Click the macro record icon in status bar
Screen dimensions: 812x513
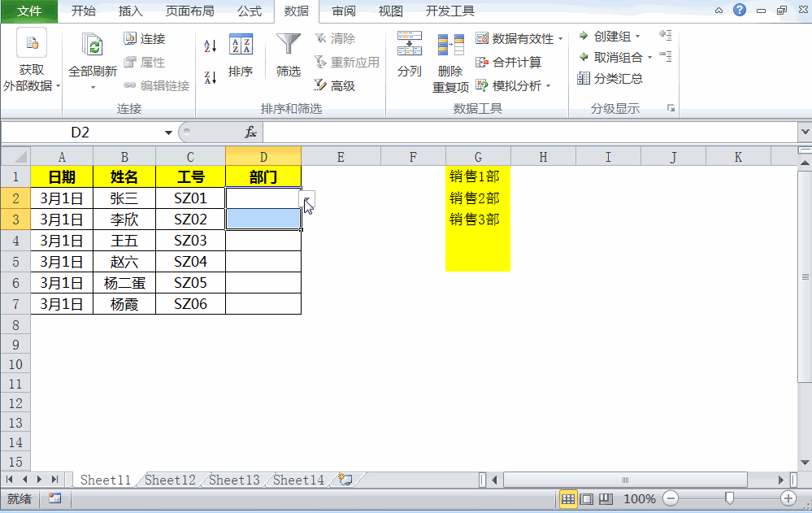(x=55, y=498)
